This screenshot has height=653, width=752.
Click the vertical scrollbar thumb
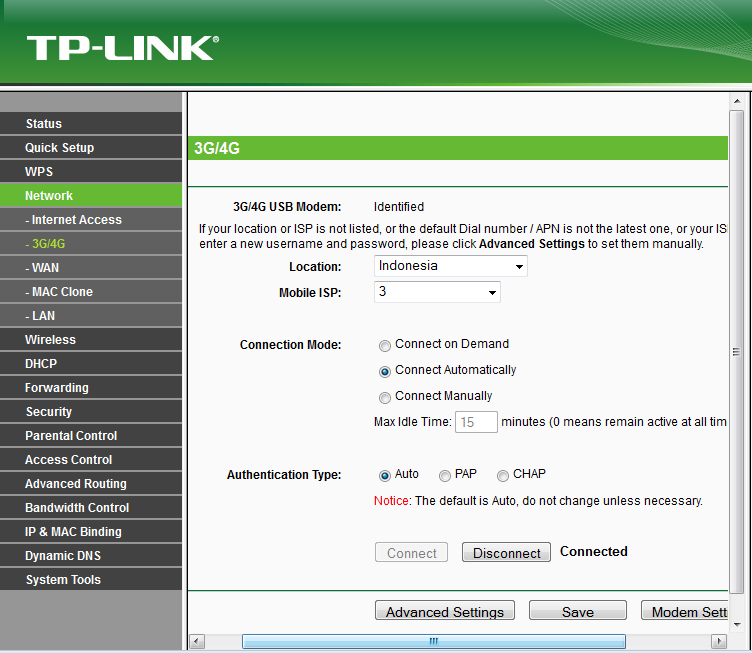click(737, 352)
